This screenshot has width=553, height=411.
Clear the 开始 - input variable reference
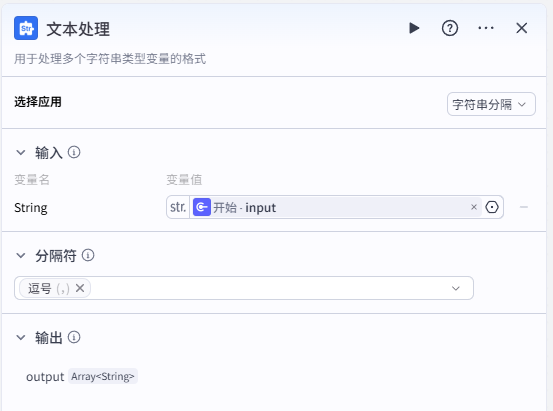click(x=474, y=207)
